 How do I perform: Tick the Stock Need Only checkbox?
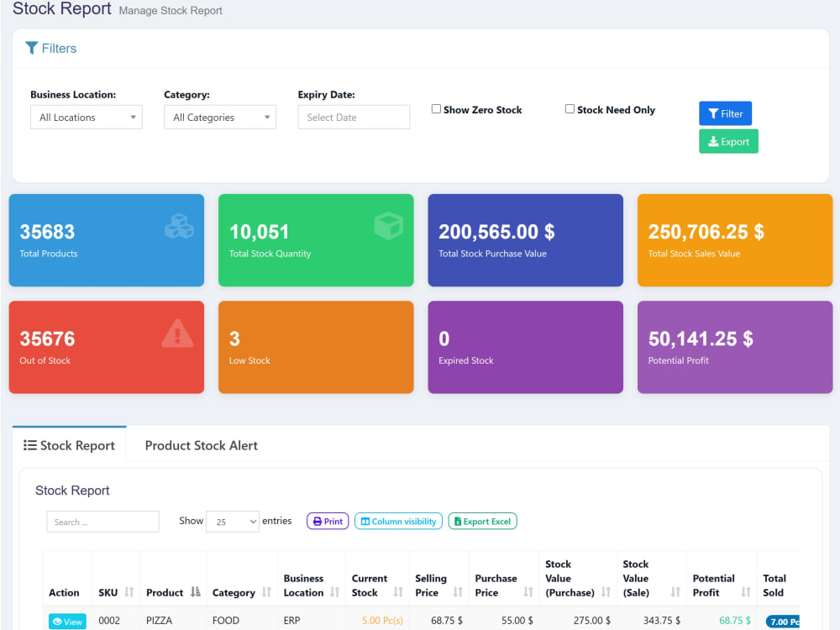pyautogui.click(x=570, y=108)
